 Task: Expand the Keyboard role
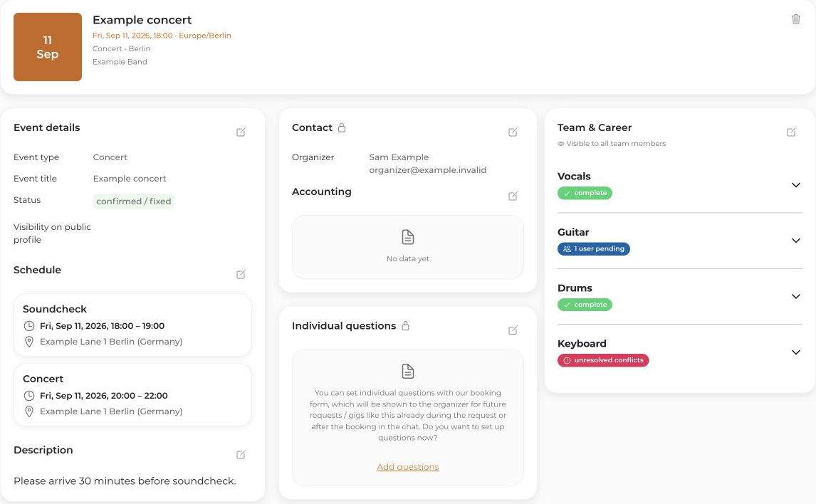click(x=795, y=352)
